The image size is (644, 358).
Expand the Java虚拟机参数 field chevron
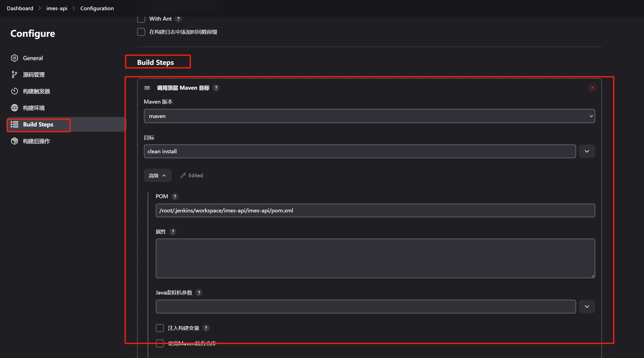click(x=587, y=307)
